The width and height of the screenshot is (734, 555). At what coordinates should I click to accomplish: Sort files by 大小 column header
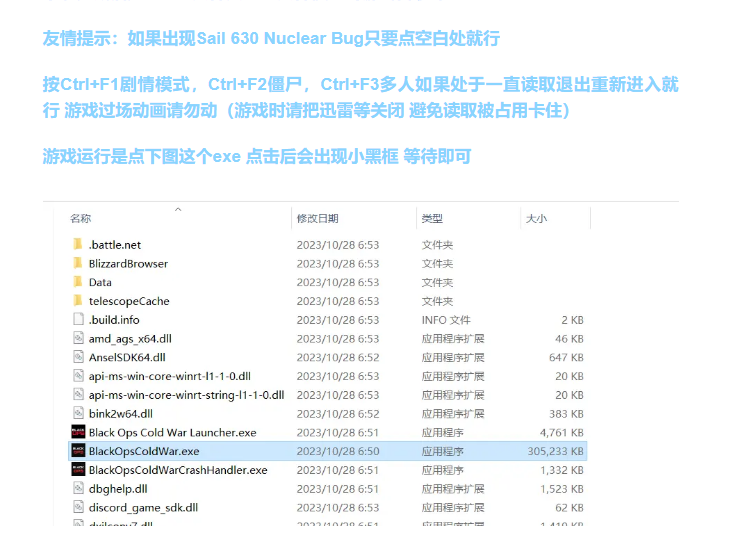click(x=536, y=219)
